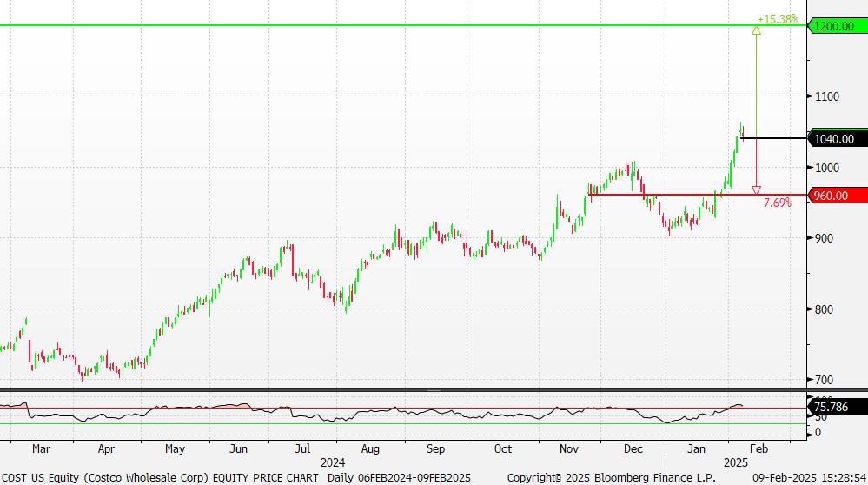The image size is (868, 485).
Task: Click the red 960.00 stop level label
Action: coord(838,196)
